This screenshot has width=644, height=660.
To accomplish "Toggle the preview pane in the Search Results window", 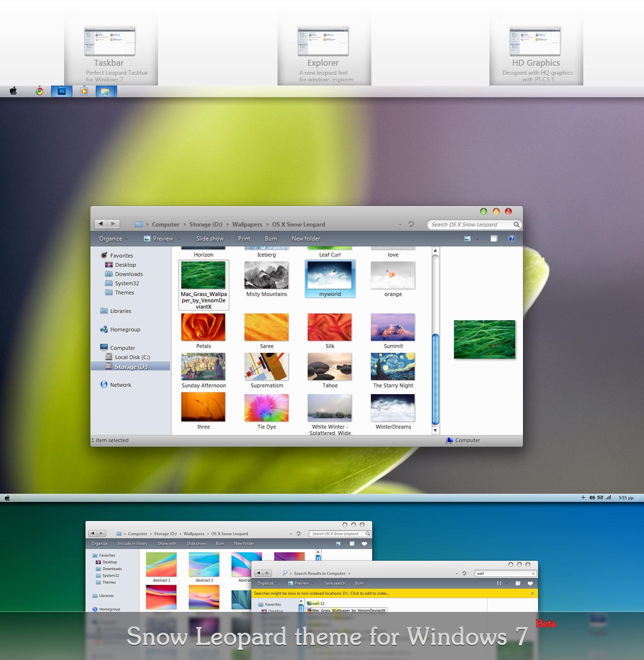I will [x=518, y=583].
